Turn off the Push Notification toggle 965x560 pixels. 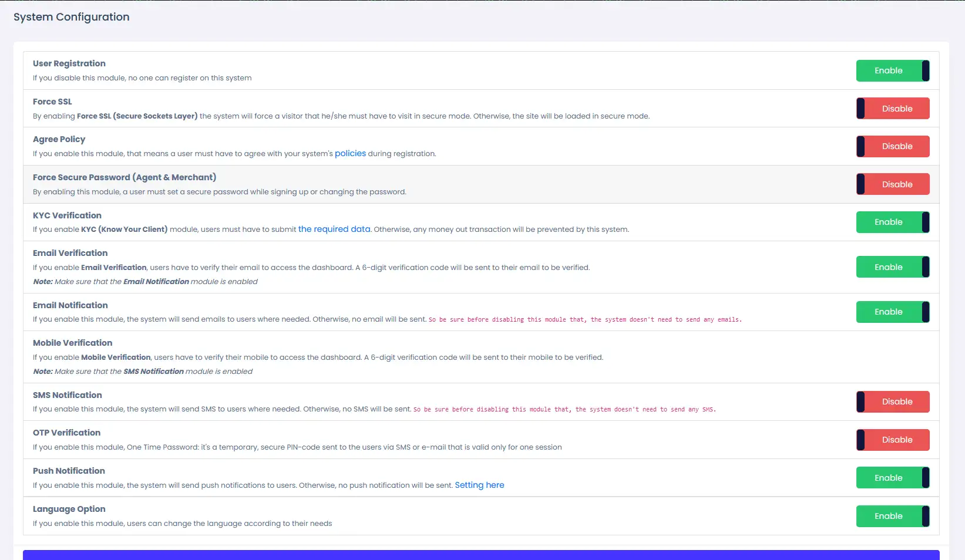pos(893,478)
